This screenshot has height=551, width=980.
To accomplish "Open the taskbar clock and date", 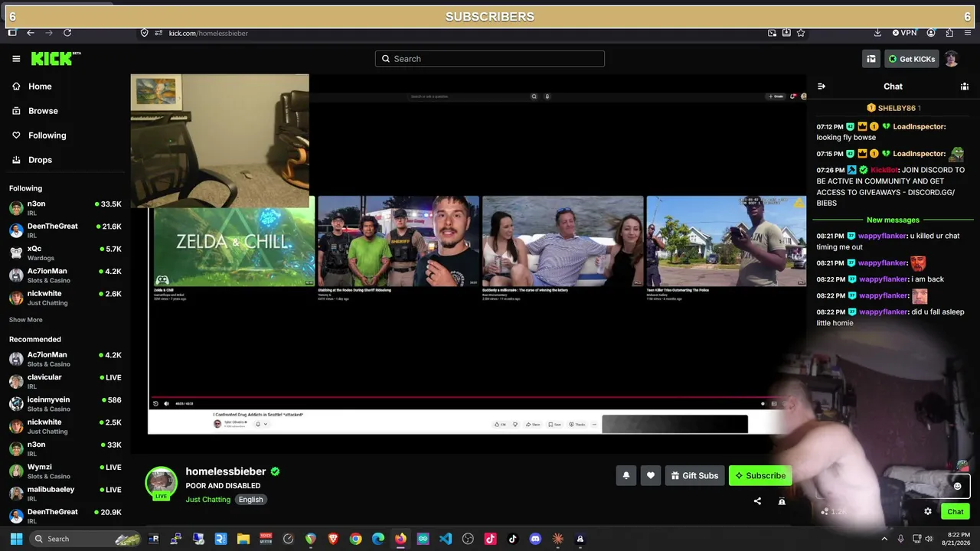I will point(958,539).
